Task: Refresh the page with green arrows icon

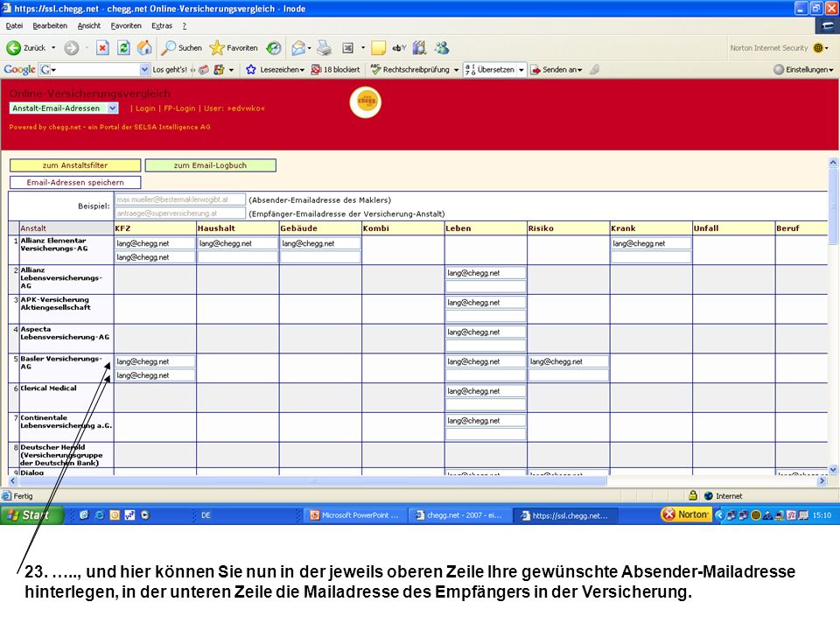Action: pos(123,48)
